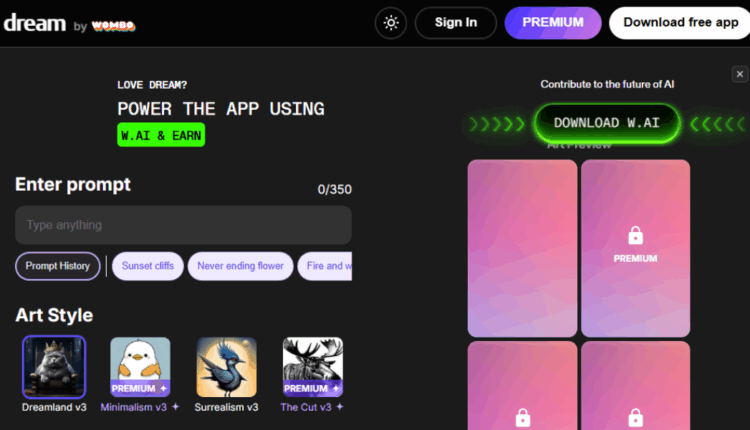This screenshot has height=430, width=750.
Task: Open Prompt History
Action: pos(57,266)
